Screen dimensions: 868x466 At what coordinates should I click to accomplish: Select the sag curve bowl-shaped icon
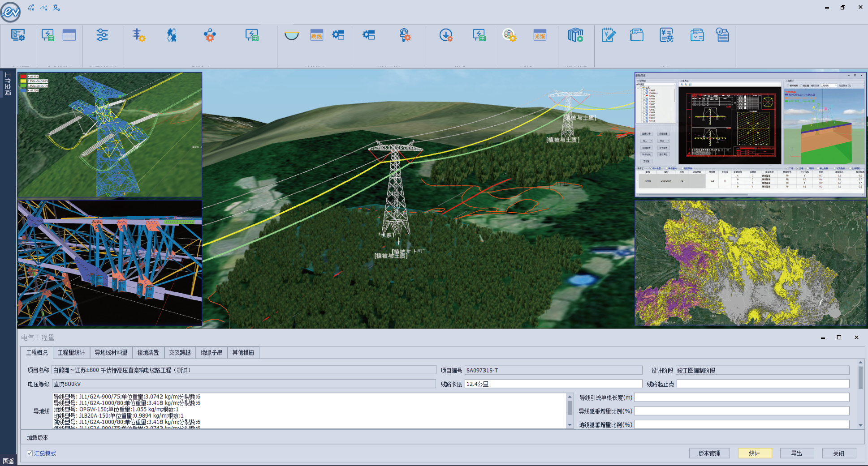[291, 35]
